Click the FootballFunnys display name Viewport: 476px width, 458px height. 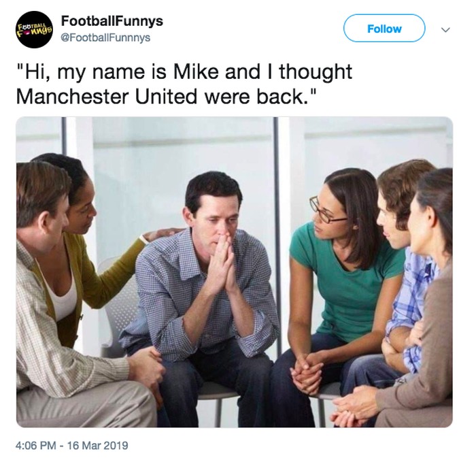(x=112, y=21)
